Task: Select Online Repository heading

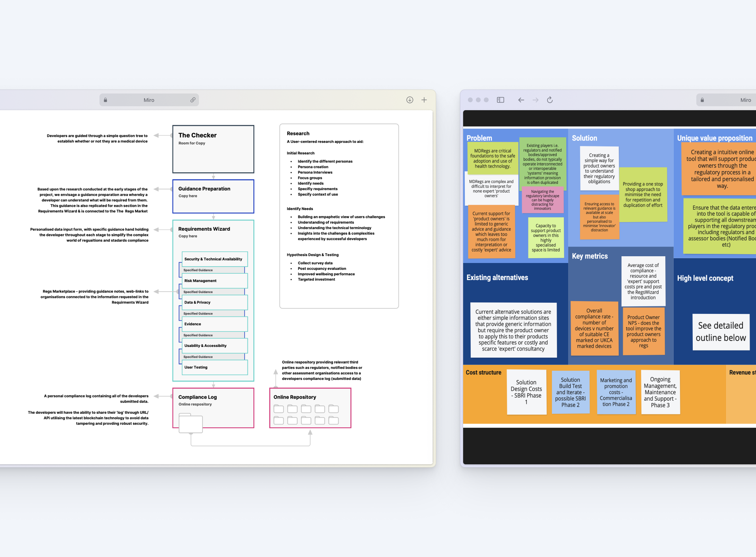Action: pyautogui.click(x=295, y=397)
